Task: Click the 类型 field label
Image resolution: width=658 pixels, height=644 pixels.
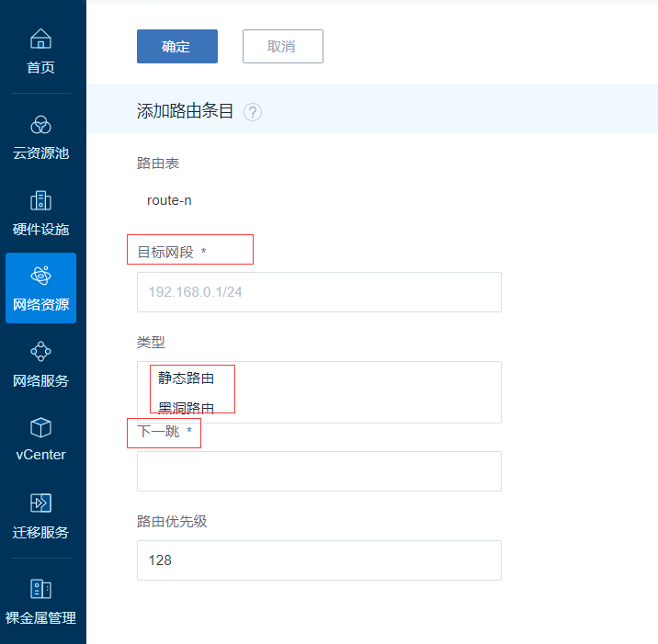Action: 151,343
